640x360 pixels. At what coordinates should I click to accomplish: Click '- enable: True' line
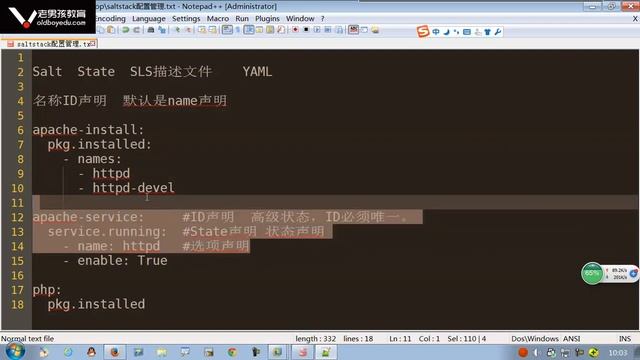tap(115, 260)
